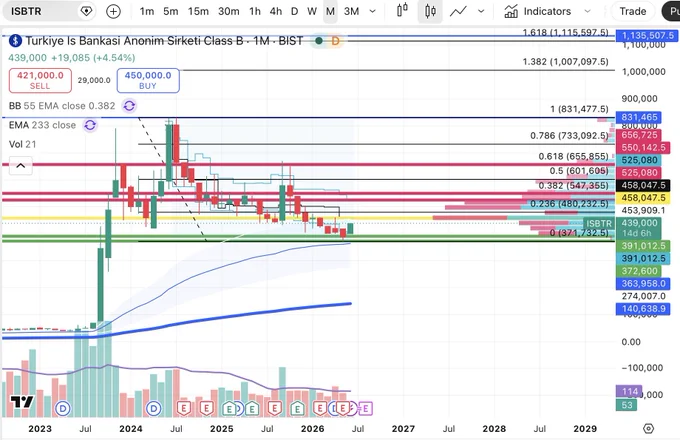Image resolution: width=680 pixels, height=440 pixels.
Task: Open red earnings marker right after Jul 2024
Action: 184,408
